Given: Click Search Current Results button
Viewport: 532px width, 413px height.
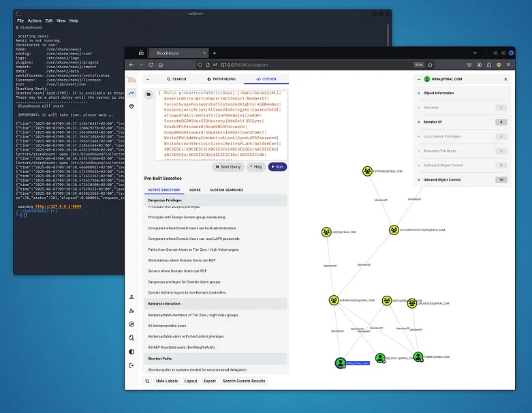Looking at the screenshot, I should [244, 381].
